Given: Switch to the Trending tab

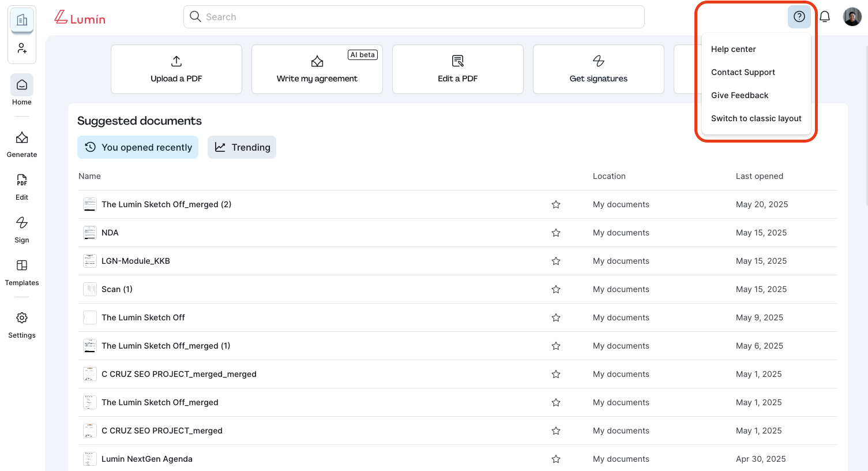Looking at the screenshot, I should (x=242, y=147).
